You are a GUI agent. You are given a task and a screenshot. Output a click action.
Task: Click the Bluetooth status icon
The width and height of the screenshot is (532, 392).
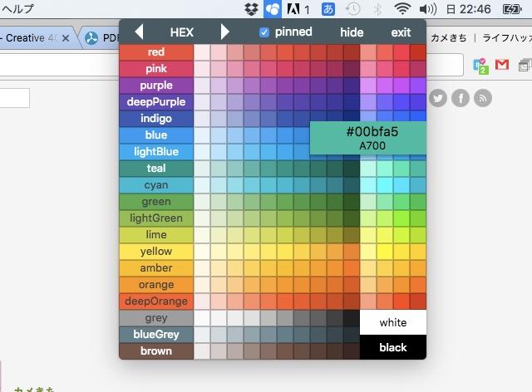tap(377, 9)
